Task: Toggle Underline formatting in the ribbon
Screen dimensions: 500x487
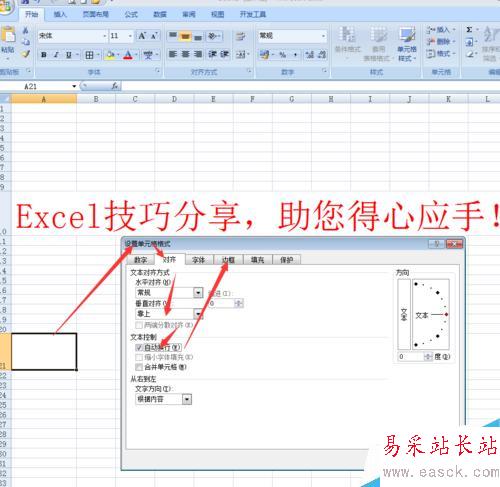Action: click(x=69, y=55)
